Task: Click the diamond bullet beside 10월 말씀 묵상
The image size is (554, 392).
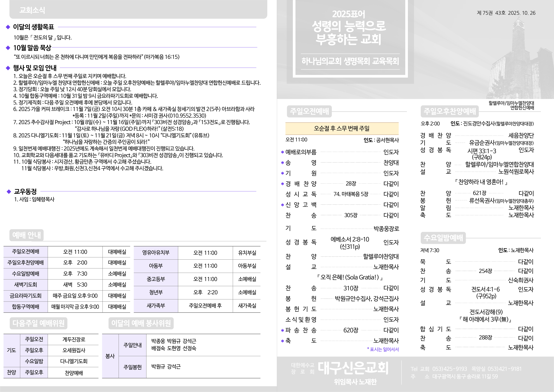Action: (x=8, y=48)
